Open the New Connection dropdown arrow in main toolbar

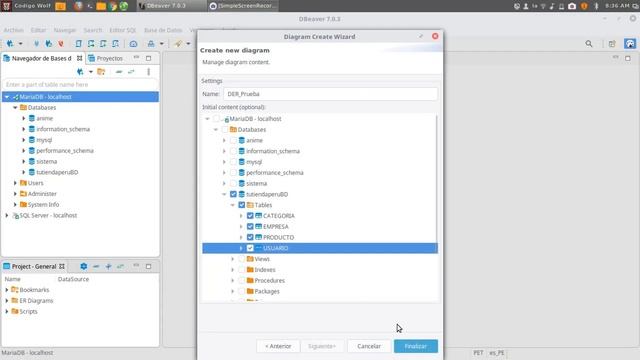click(20, 44)
